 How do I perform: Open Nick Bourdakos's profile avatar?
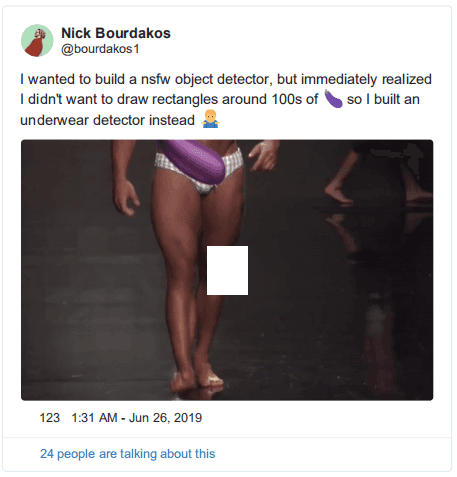pos(37,40)
